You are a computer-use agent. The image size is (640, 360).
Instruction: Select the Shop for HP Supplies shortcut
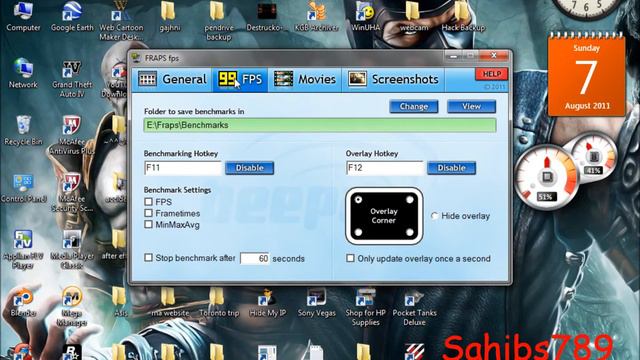click(x=365, y=307)
